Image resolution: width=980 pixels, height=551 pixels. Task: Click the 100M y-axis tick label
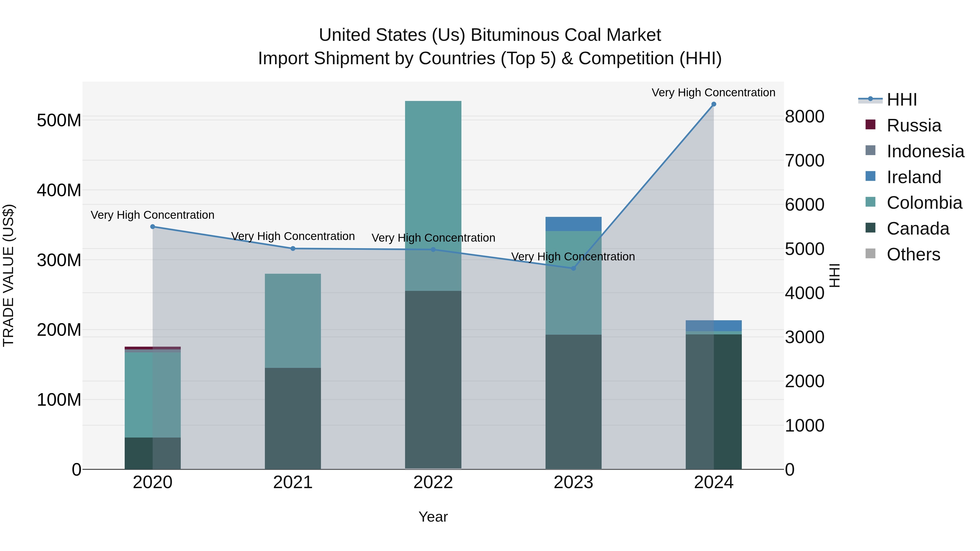coord(59,400)
